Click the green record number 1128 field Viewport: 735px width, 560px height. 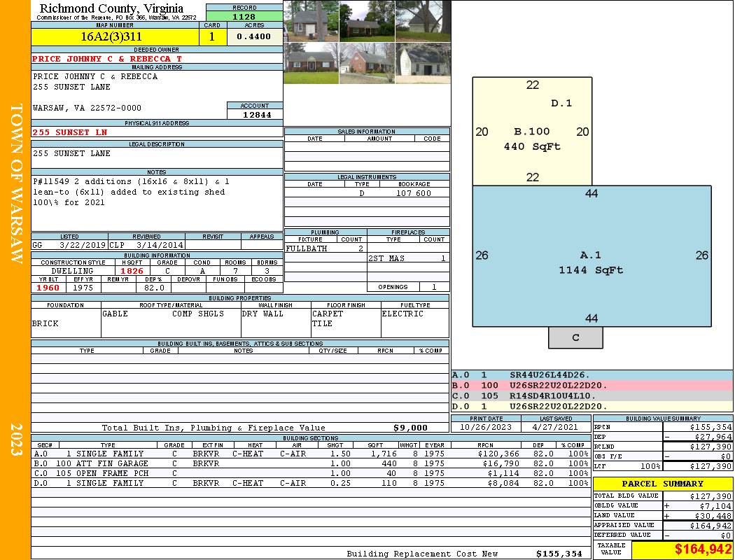[x=244, y=17]
